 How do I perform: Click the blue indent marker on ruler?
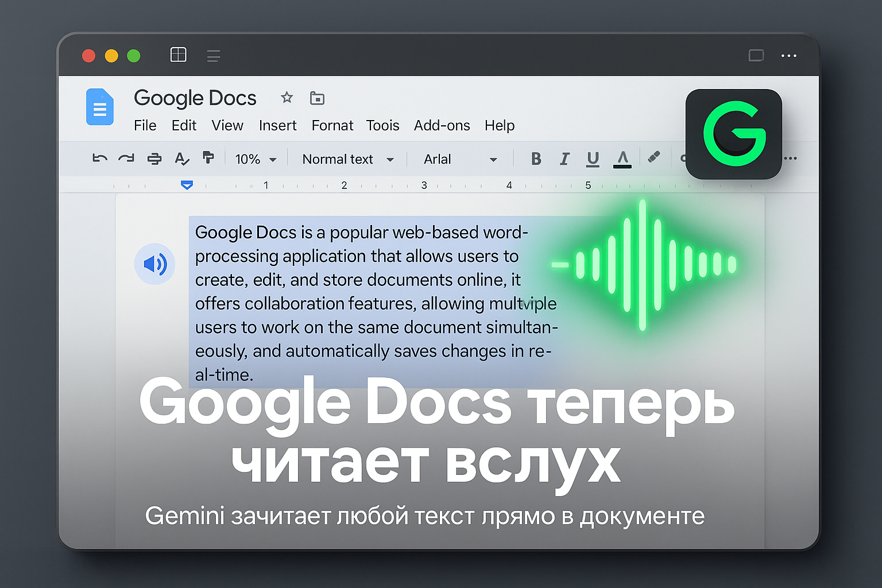click(x=187, y=185)
